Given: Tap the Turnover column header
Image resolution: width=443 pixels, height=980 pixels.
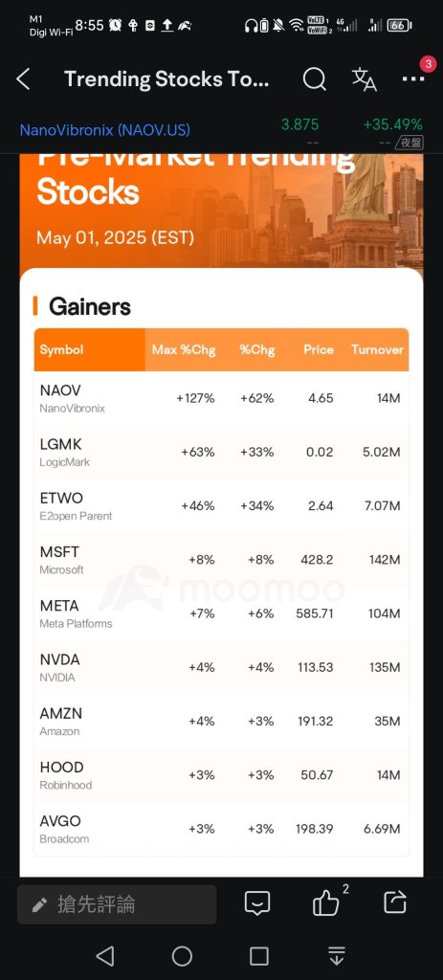Looking at the screenshot, I should pos(377,349).
